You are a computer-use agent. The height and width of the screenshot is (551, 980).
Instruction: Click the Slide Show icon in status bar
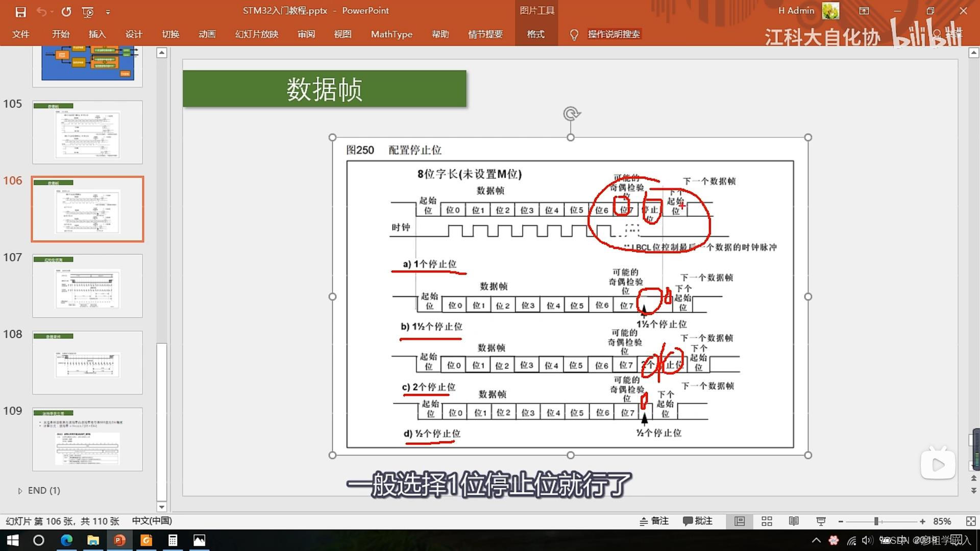[x=821, y=521]
